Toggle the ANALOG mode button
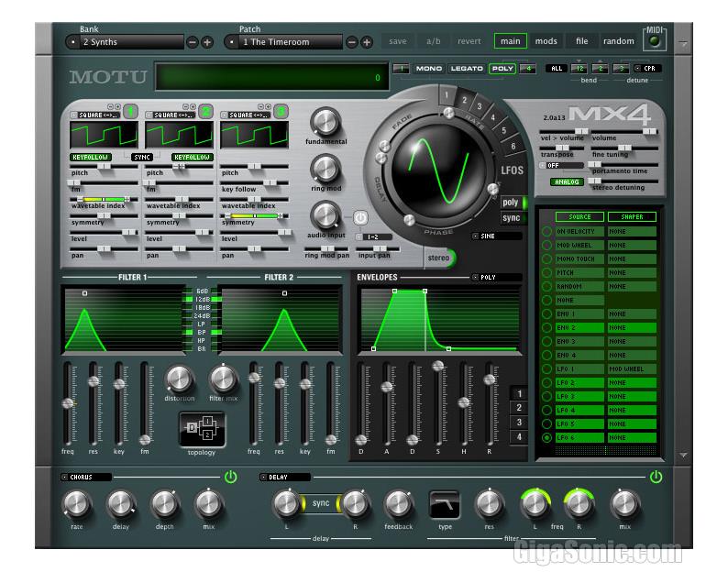The height and width of the screenshot is (572, 728). 567,182
